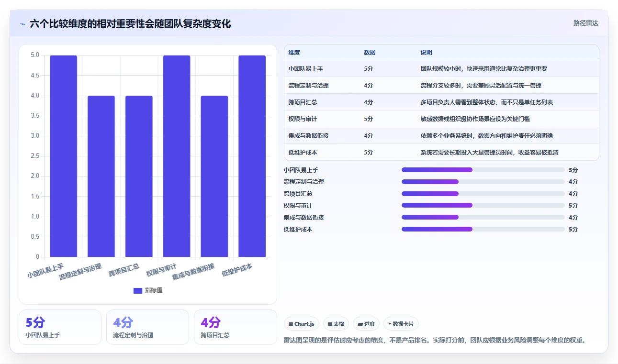
Task: Select the 小团队易上手 table row cell
Action: click(x=305, y=69)
